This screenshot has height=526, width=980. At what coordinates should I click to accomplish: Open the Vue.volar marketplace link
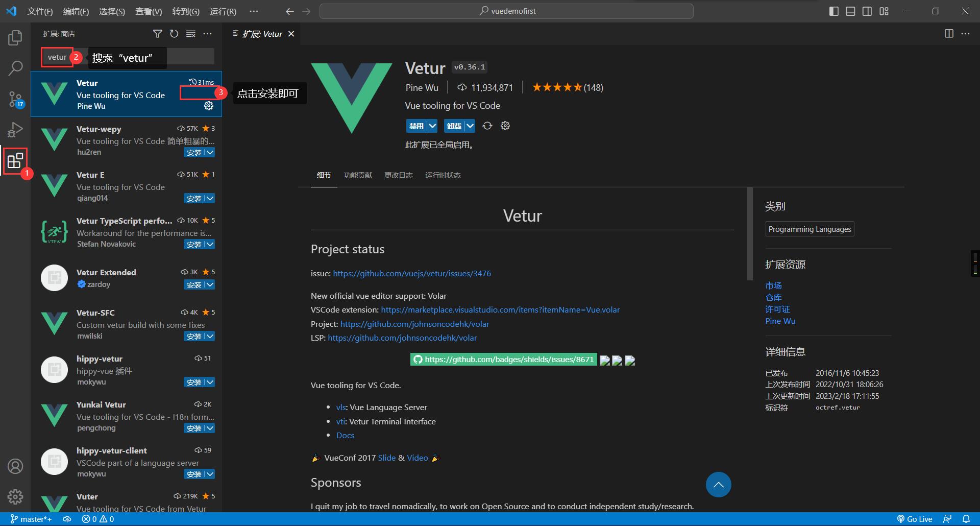(500, 309)
